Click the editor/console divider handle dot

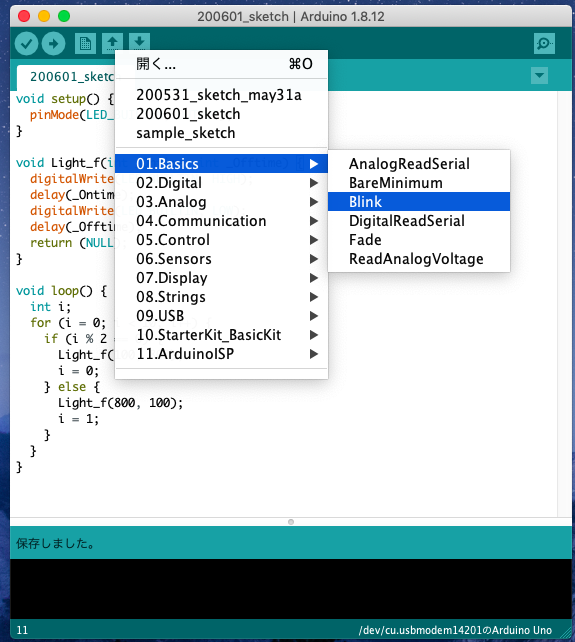pos(291,522)
